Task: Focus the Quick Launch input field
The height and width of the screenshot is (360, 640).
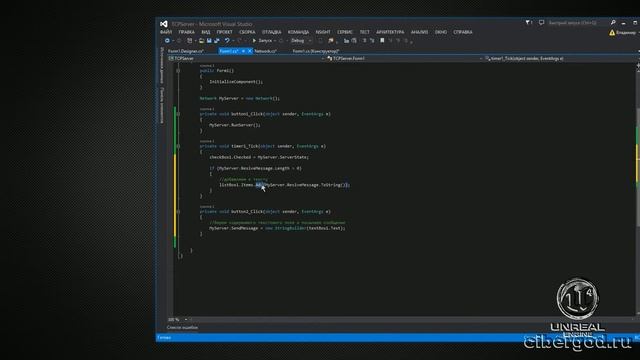Action: (x=578, y=23)
